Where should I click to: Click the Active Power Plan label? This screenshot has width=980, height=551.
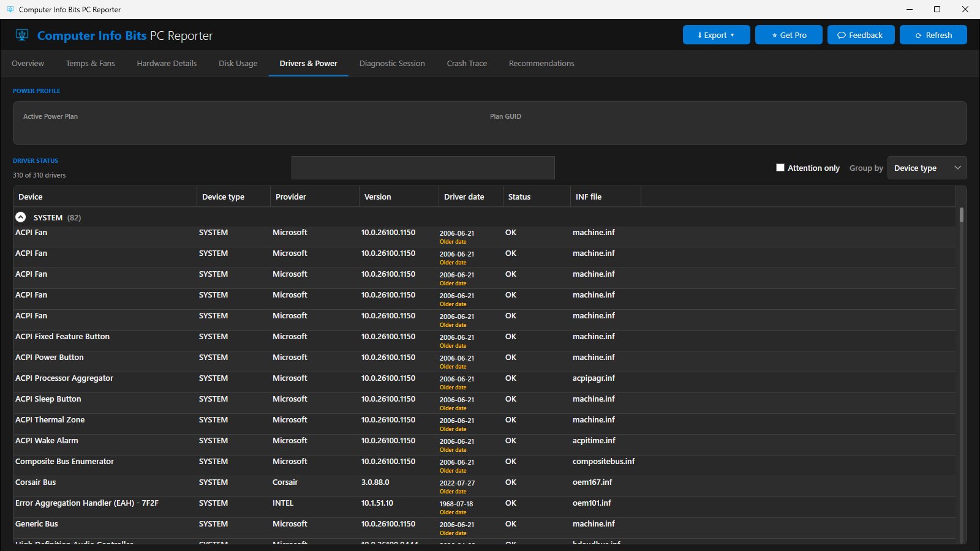pos(50,116)
